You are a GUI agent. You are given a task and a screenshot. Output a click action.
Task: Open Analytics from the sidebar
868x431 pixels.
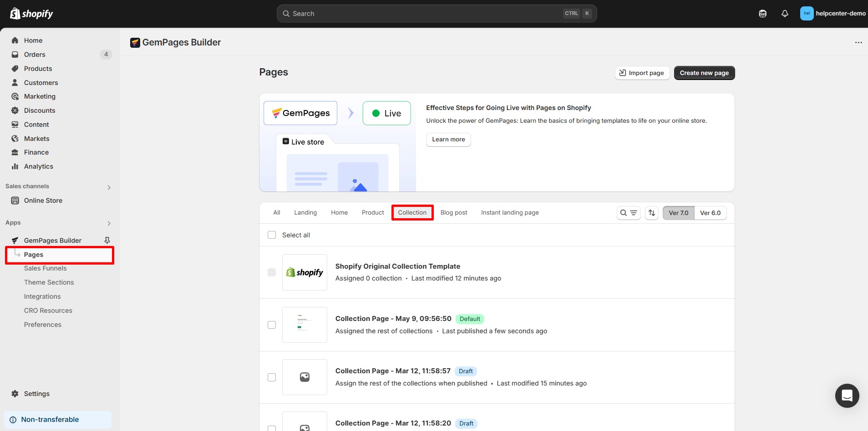[x=39, y=166]
